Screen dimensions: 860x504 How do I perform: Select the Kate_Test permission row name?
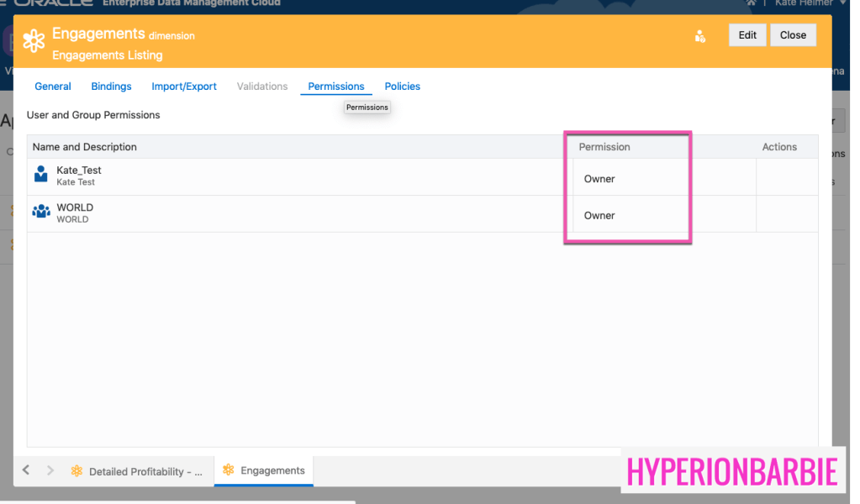click(79, 171)
